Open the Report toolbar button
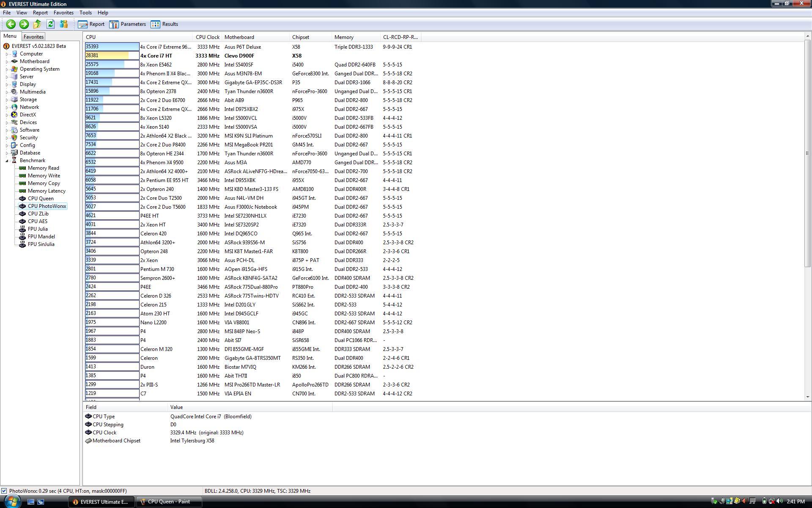The width and height of the screenshot is (812, 508). pos(91,24)
